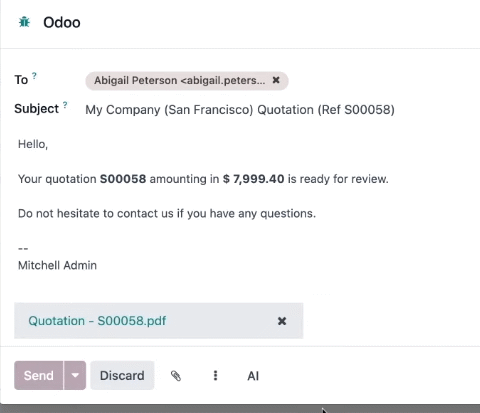Image resolution: width=480 pixels, height=413 pixels.
Task: Delete the Quotation - S00058.pdf attachment
Action: tap(282, 321)
